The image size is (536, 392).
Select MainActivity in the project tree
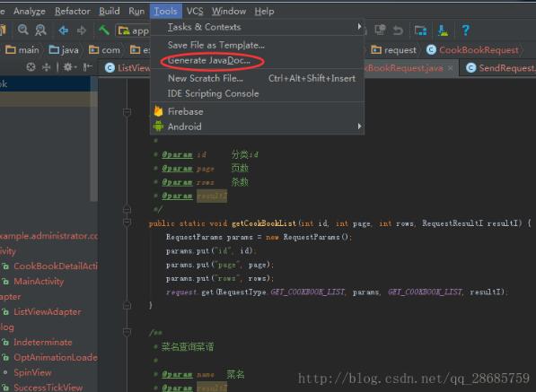39,282
